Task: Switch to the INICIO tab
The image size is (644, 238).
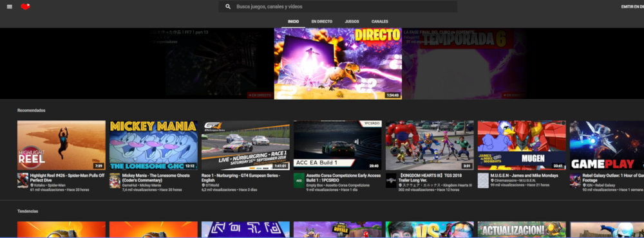Action: 293,21
